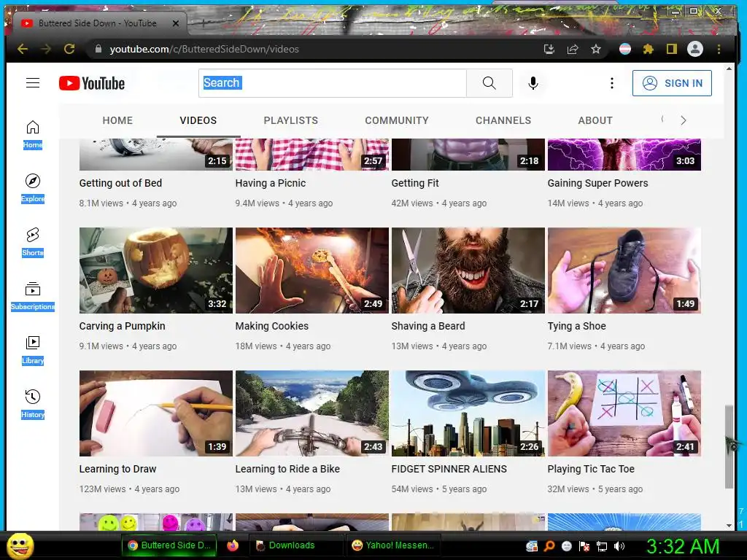Open Explore in sidebar
The image size is (747, 560).
[x=32, y=187]
